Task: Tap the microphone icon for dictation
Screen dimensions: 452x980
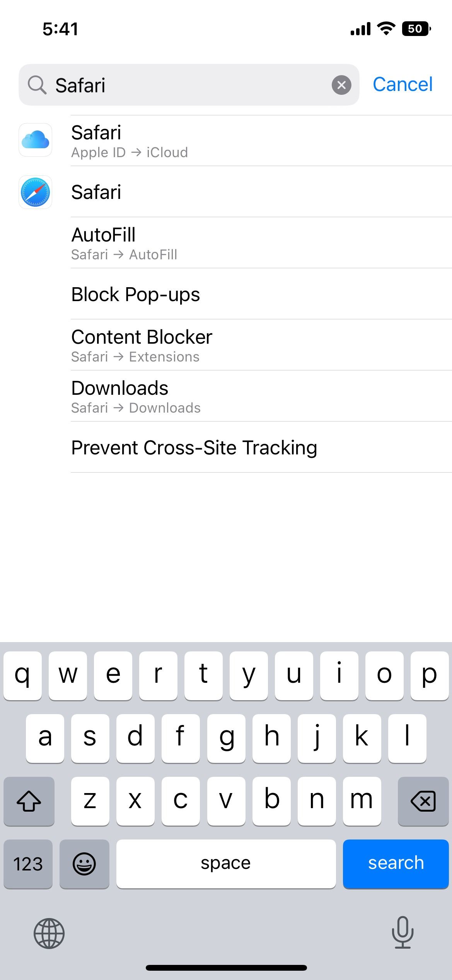Action: point(402,934)
